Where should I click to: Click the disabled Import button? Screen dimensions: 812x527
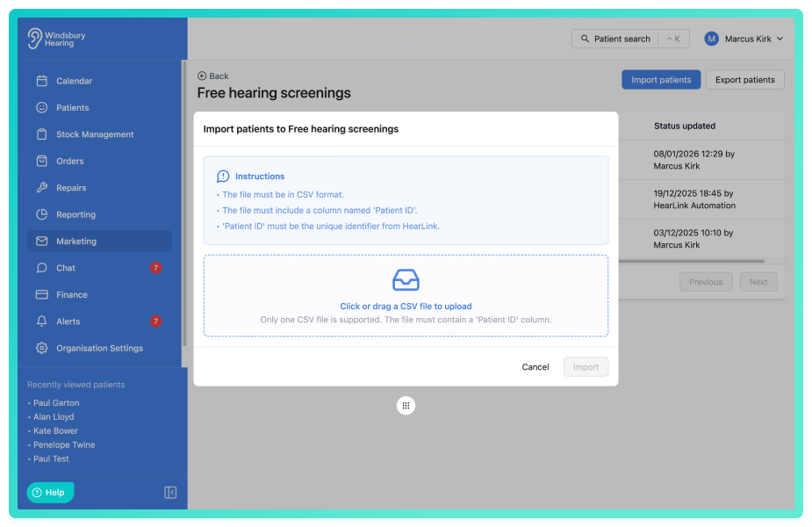coord(586,367)
